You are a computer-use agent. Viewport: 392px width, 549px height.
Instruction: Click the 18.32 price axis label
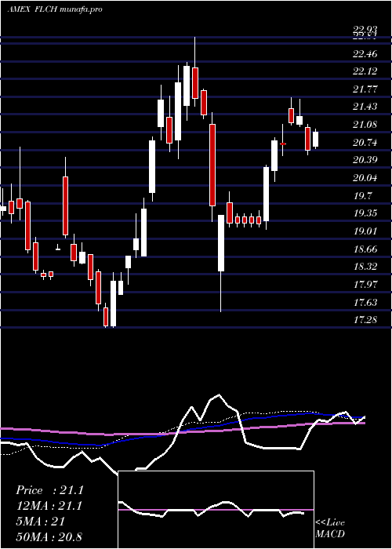[x=365, y=267]
